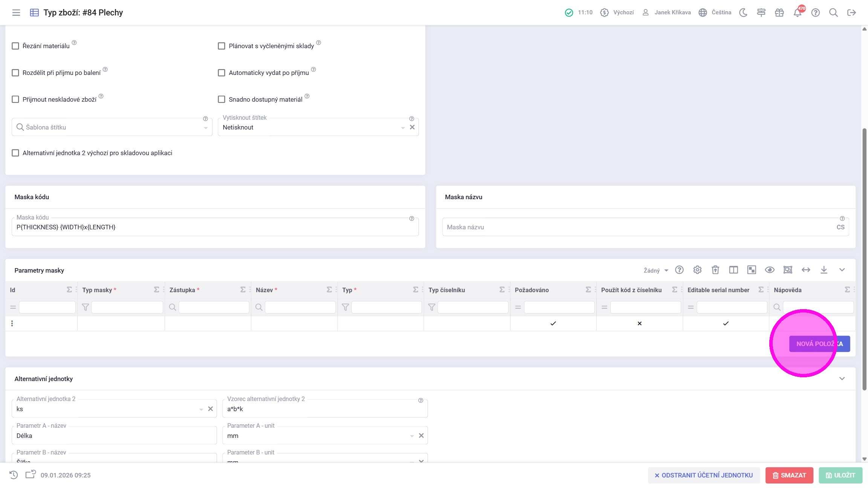Toggle dark mode moon icon
The image size is (868, 488).
click(743, 12)
